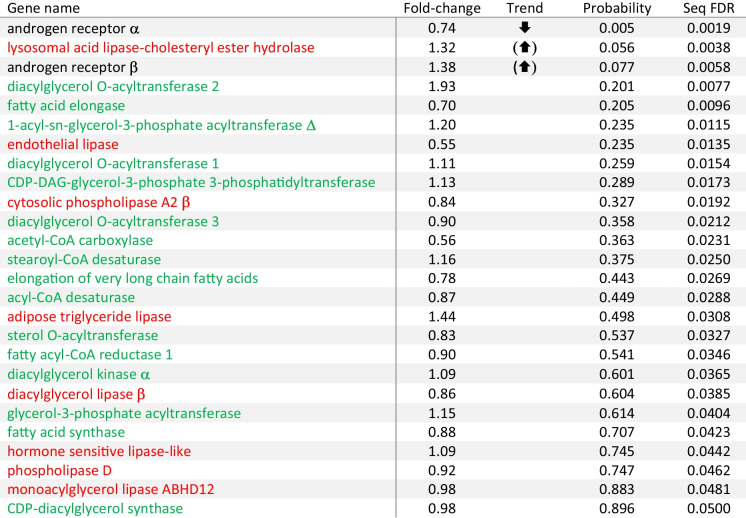Select fold-change value 1.93

(x=442, y=86)
